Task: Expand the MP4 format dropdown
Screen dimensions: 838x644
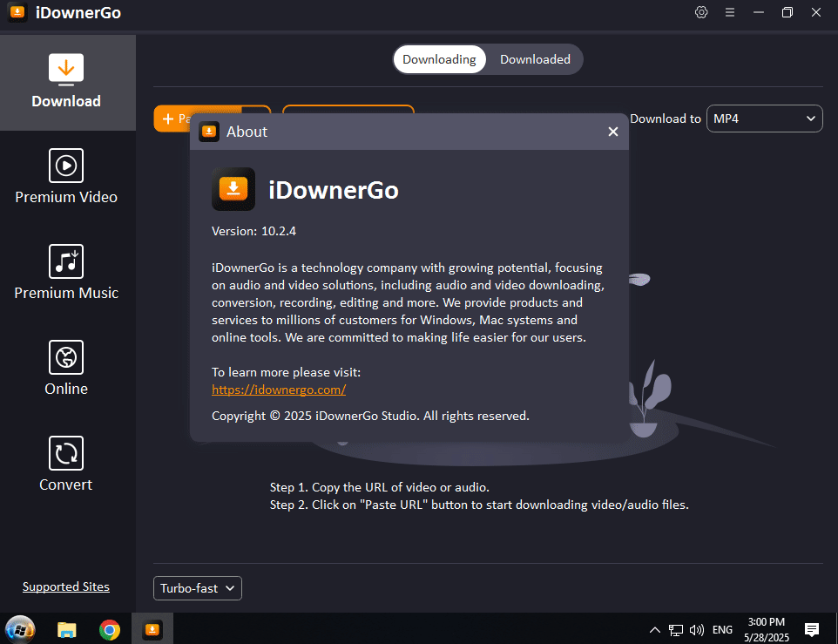Action: (x=764, y=119)
